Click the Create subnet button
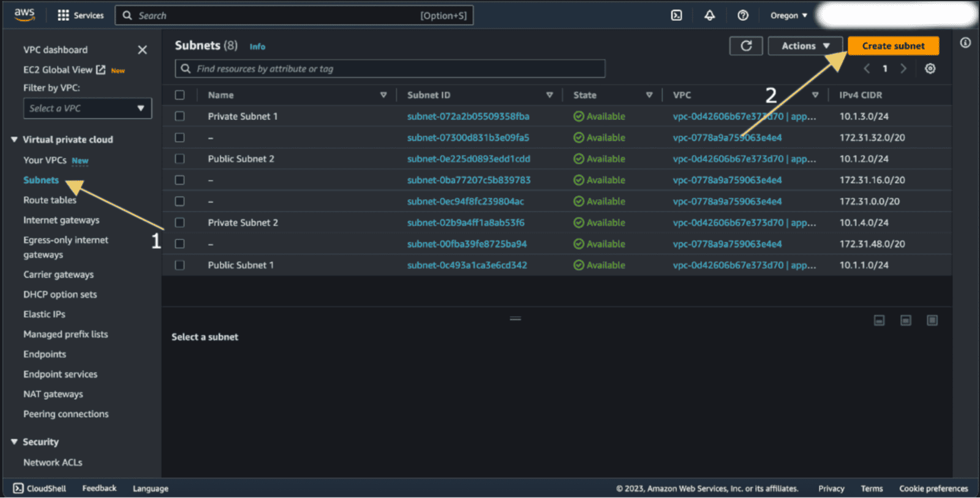980x498 pixels. 893,46
